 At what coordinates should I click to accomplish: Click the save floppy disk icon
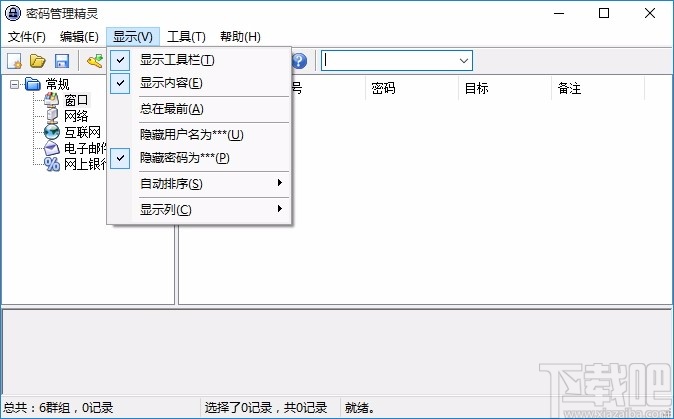pyautogui.click(x=62, y=61)
